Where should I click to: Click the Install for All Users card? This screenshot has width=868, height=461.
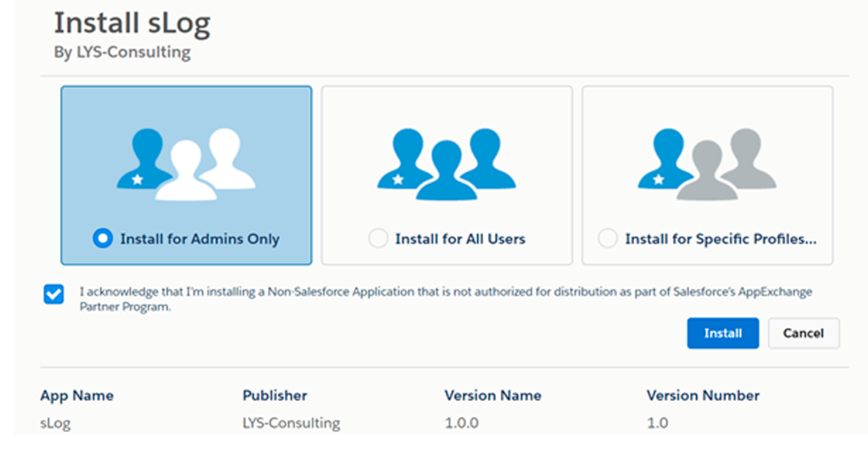pos(447,175)
